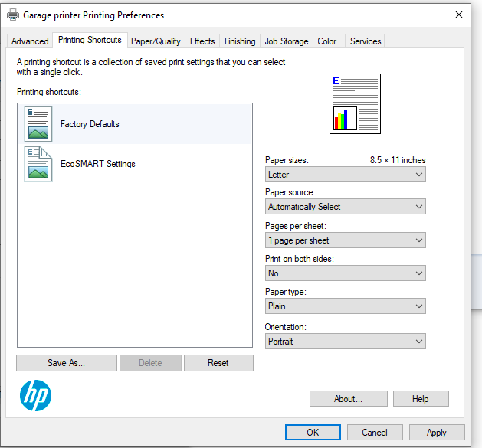Click the HP logo
This screenshot has width=482, height=448.
[35, 396]
